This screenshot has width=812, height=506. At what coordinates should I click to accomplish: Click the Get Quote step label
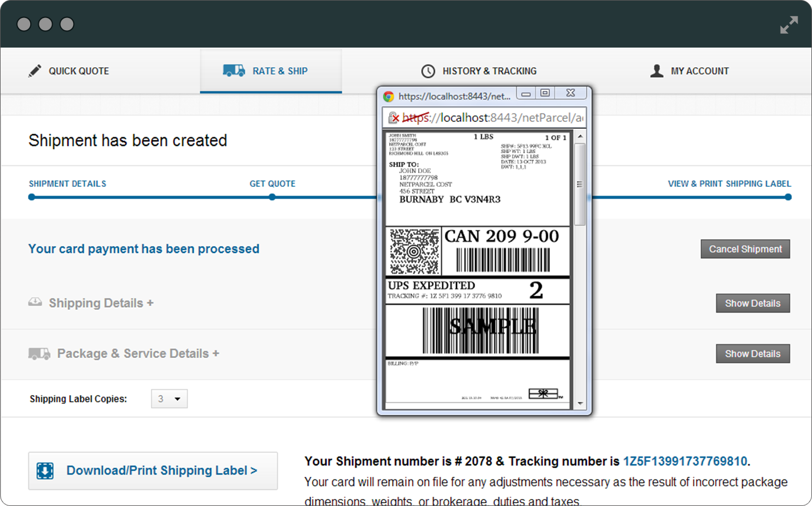[x=273, y=183]
